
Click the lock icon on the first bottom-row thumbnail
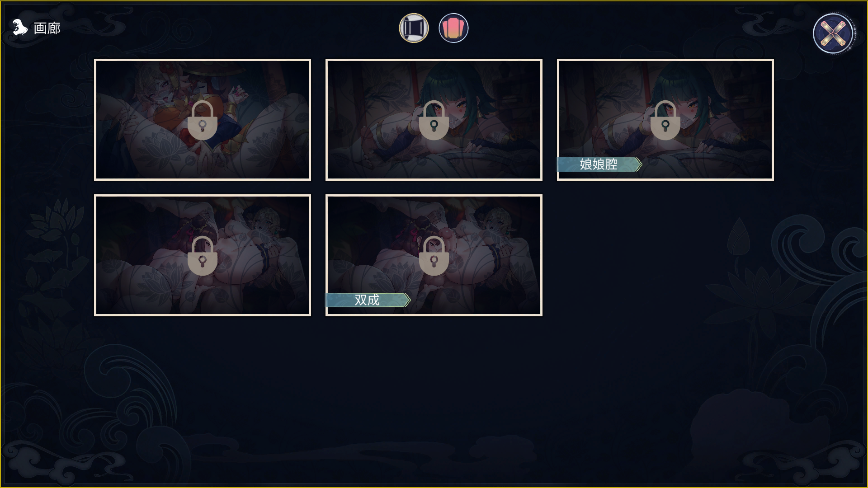tap(202, 256)
